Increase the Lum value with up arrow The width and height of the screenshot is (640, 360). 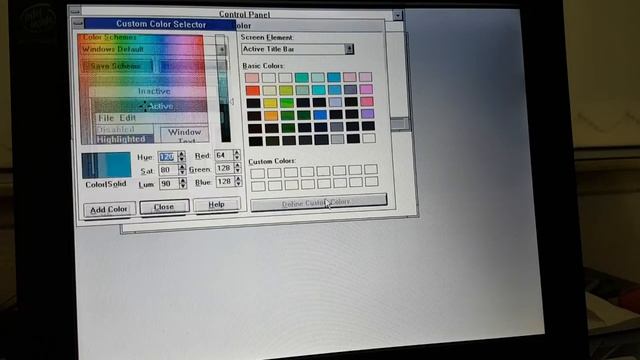tap(182, 181)
